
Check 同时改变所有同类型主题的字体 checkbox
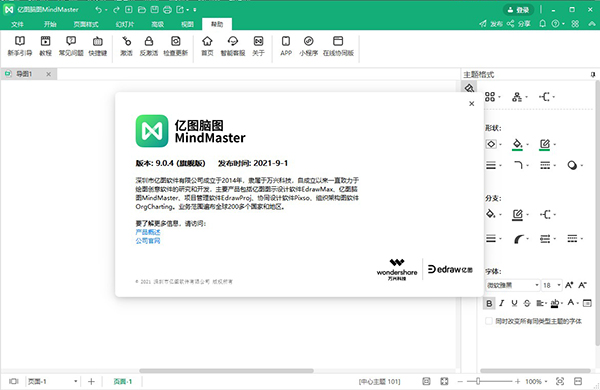pyautogui.click(x=489, y=321)
